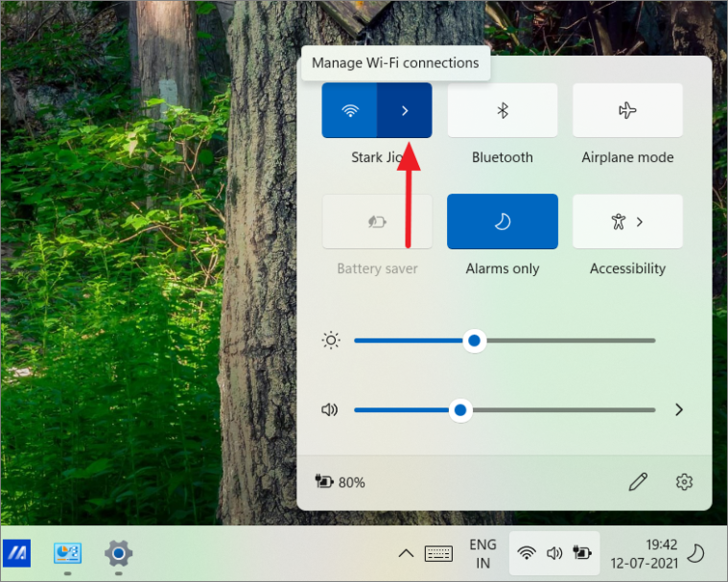Click taskbar Wi-Fi tray icon
Screen dimensions: 728x582
[527, 553]
